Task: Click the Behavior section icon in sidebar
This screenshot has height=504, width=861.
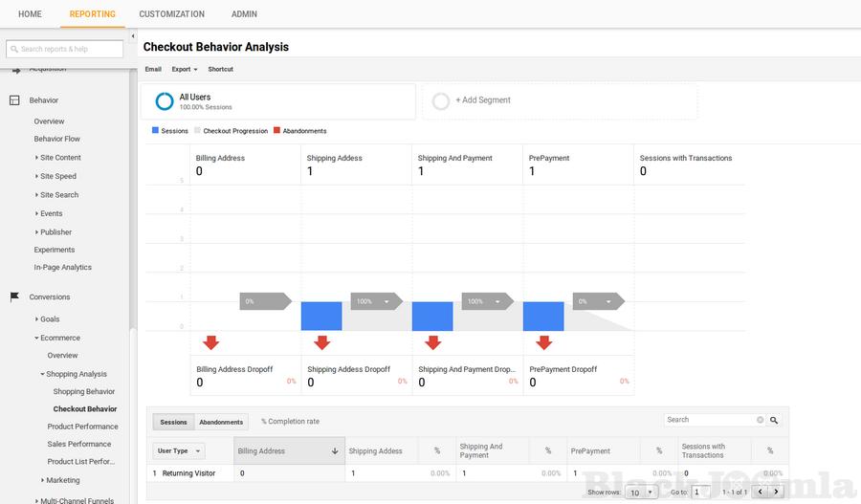Action: [x=14, y=100]
